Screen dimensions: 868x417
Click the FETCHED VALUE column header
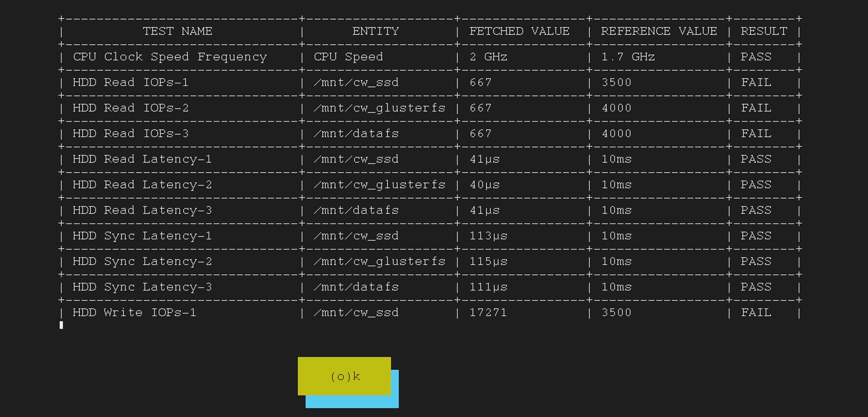point(519,31)
